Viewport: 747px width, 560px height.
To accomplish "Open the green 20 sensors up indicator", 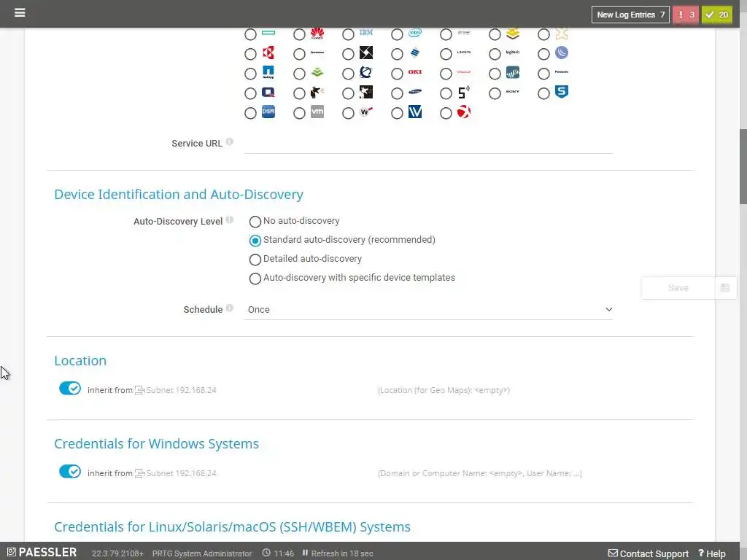I will [716, 15].
